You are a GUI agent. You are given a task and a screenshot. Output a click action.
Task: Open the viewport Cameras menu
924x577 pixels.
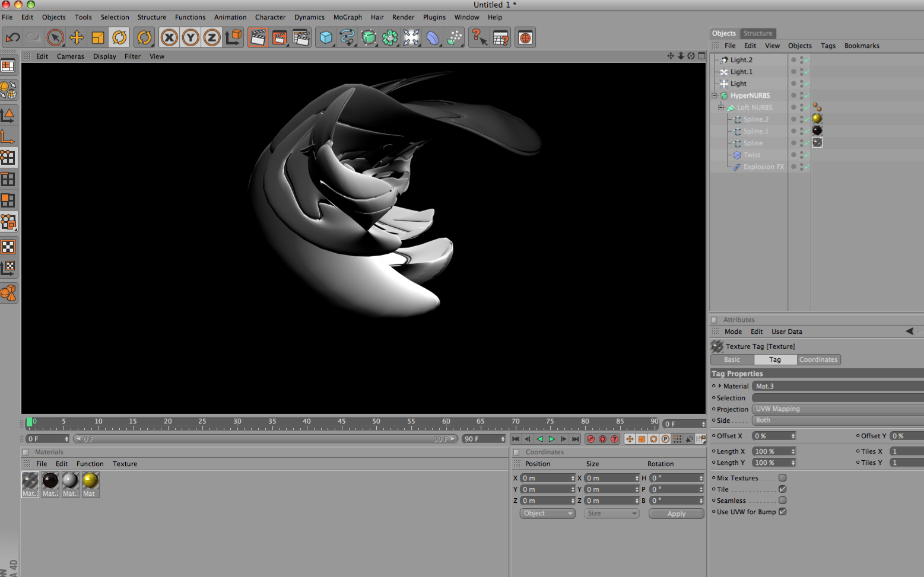(71, 56)
